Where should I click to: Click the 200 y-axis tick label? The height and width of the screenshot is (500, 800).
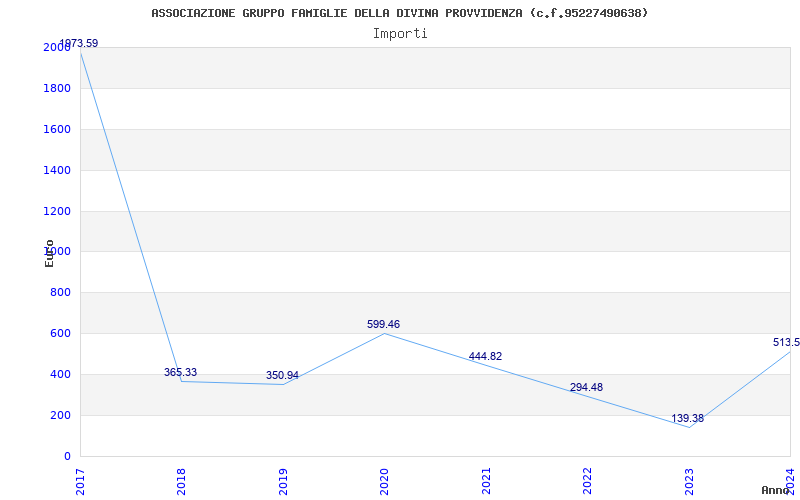60,416
